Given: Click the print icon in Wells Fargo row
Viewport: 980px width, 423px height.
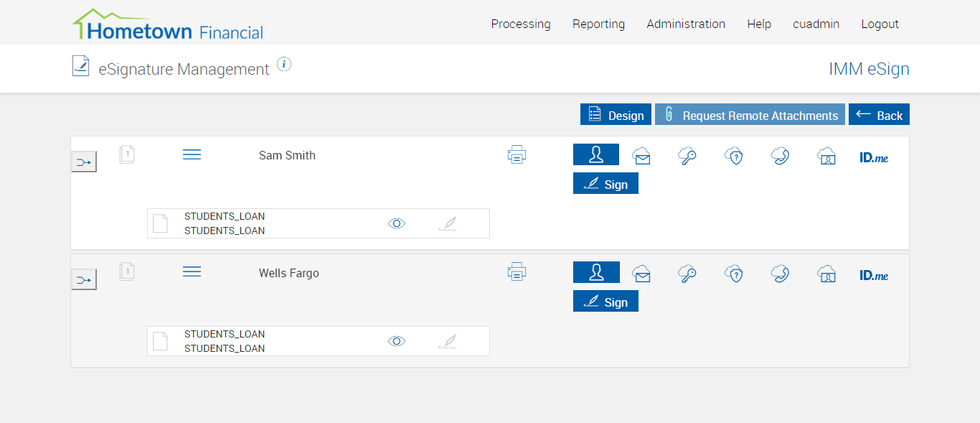Looking at the screenshot, I should [517, 272].
